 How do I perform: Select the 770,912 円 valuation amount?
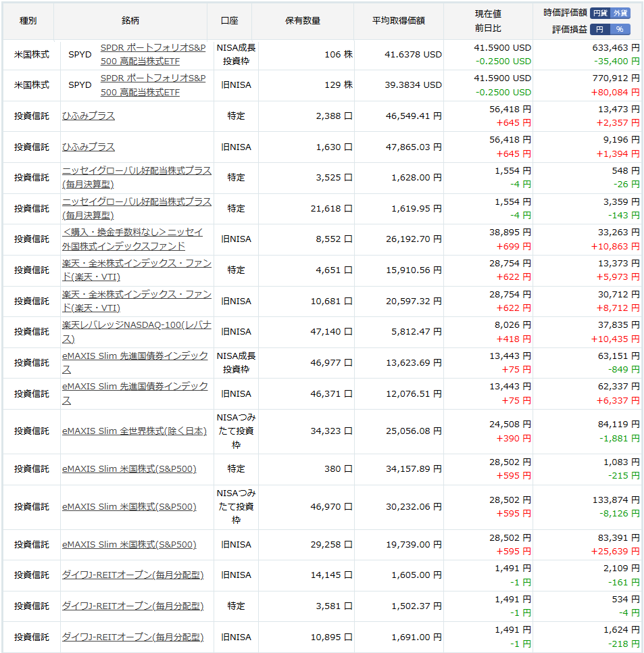tap(616, 78)
